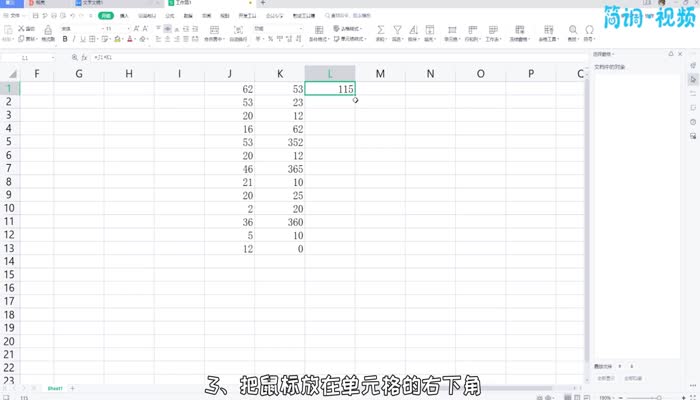Switch to the Sheet1 tab

point(56,387)
